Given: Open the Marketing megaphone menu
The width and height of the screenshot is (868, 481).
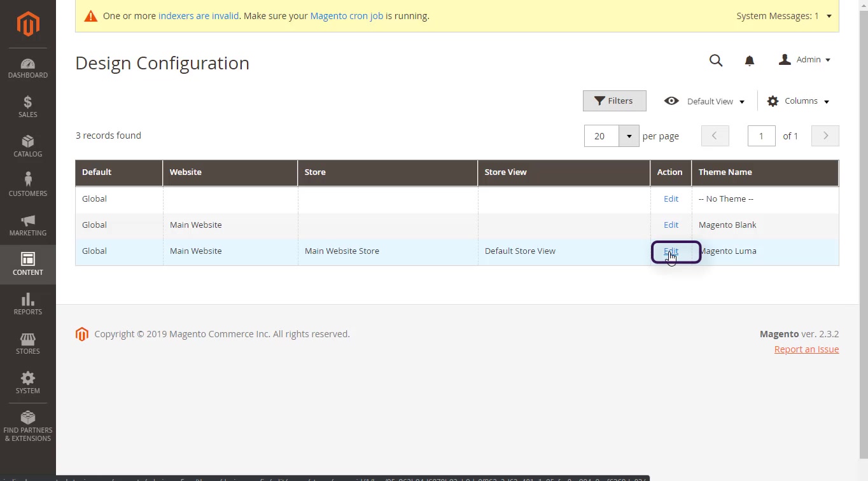Looking at the screenshot, I should (x=28, y=225).
